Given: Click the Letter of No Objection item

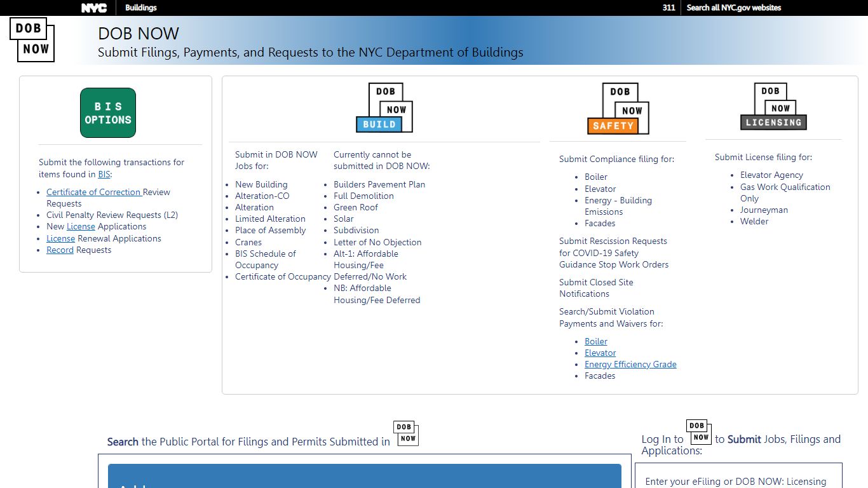Looking at the screenshot, I should pyautogui.click(x=377, y=242).
